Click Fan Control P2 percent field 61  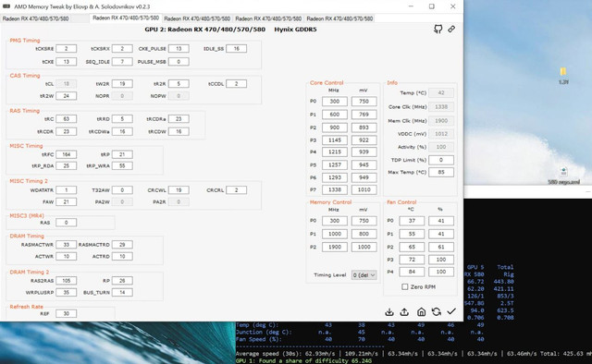[441, 247]
